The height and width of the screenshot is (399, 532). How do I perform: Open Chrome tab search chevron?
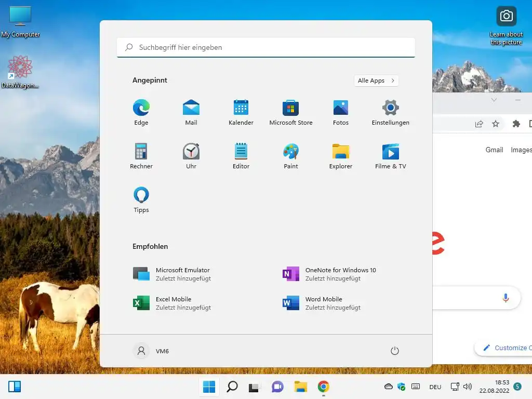point(494,100)
